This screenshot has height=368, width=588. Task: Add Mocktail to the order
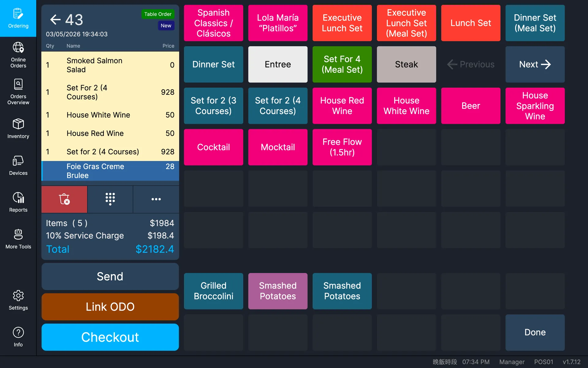tap(278, 147)
